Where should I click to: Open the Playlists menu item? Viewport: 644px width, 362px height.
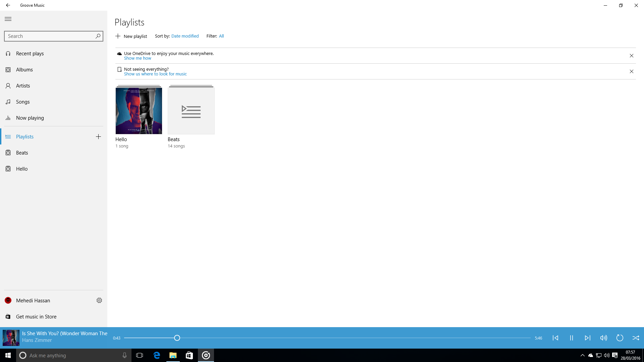point(25,136)
